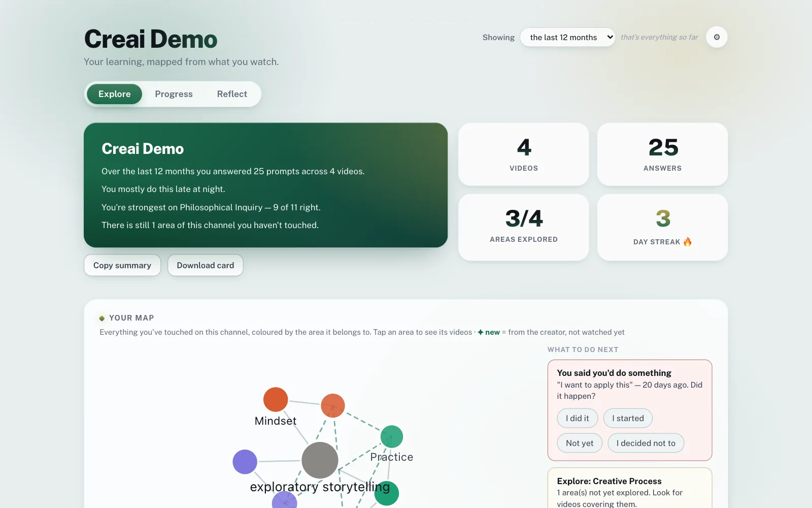This screenshot has width=812, height=508.
Task: Open the time range dropdown 'the last 12 months'
Action: pos(567,37)
